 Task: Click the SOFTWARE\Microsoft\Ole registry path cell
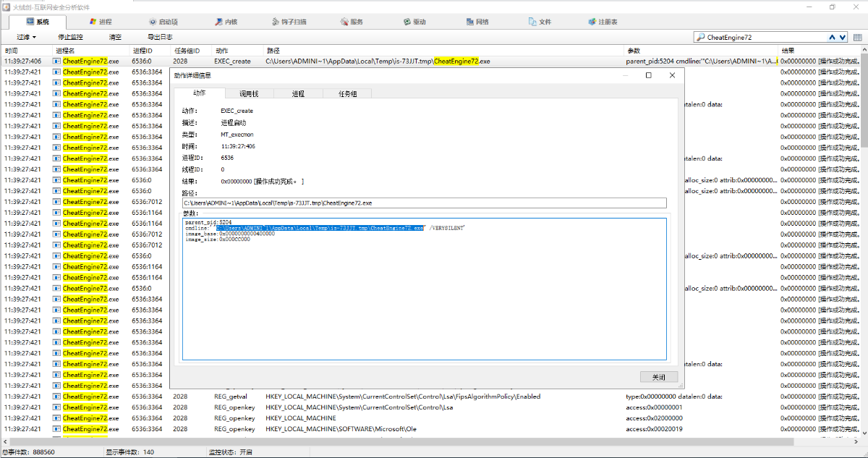[x=341, y=429]
